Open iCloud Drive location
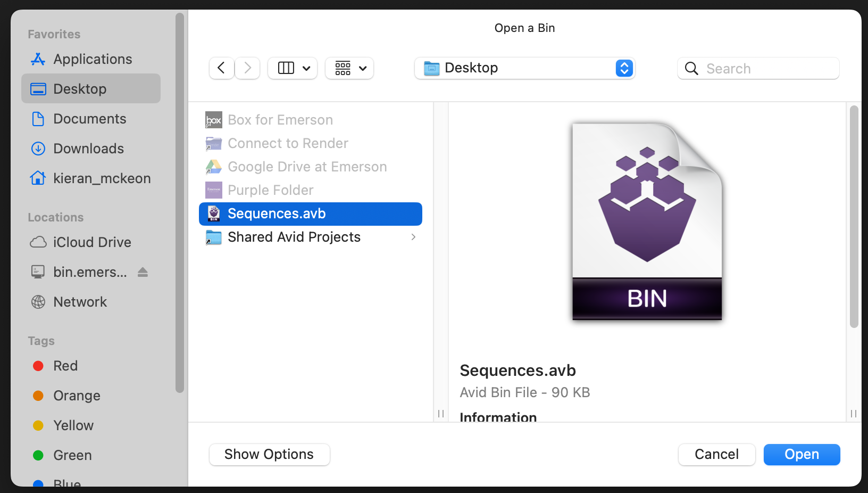Screen dimensions: 868x493 click(x=91, y=242)
